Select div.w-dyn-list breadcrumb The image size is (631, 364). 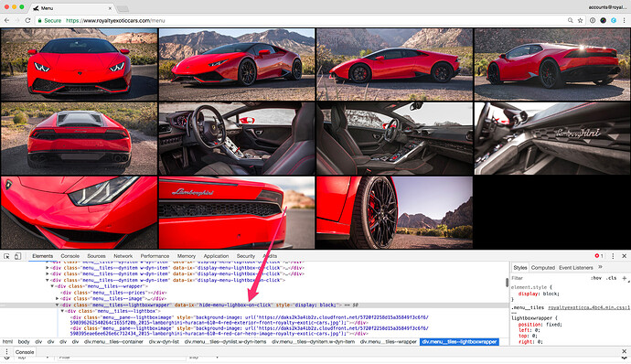point(164,342)
